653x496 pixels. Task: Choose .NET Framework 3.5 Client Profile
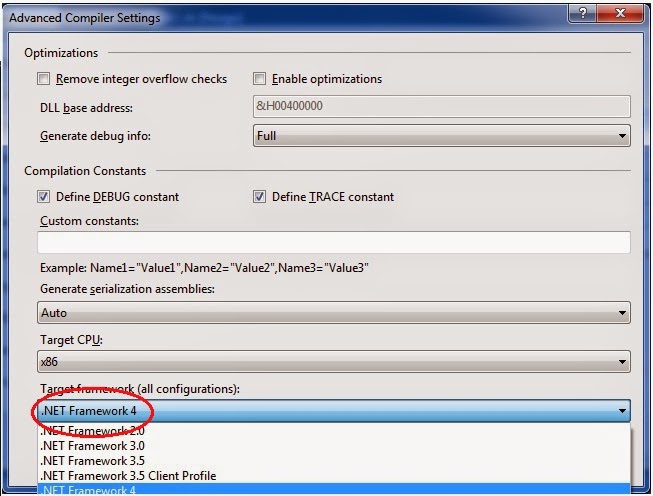[x=334, y=476]
